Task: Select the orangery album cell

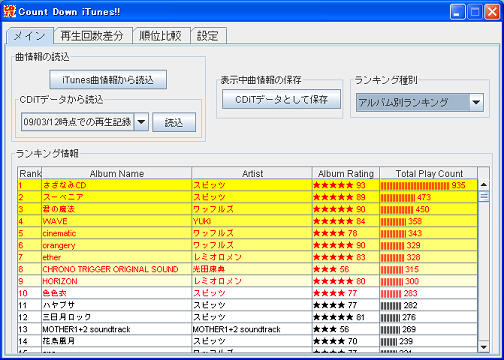Action: click(x=117, y=245)
